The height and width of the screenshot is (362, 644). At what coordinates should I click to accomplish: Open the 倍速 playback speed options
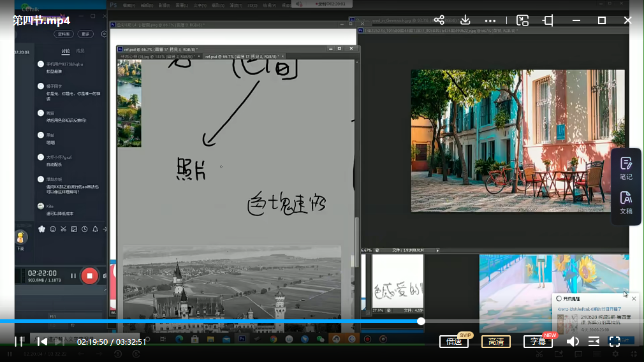pyautogui.click(x=454, y=342)
